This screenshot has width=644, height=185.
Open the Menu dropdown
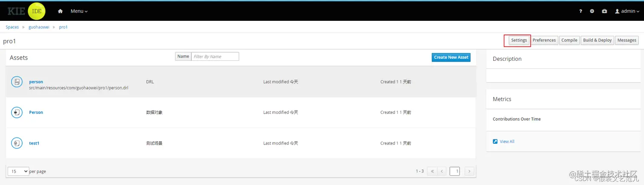coord(79,11)
